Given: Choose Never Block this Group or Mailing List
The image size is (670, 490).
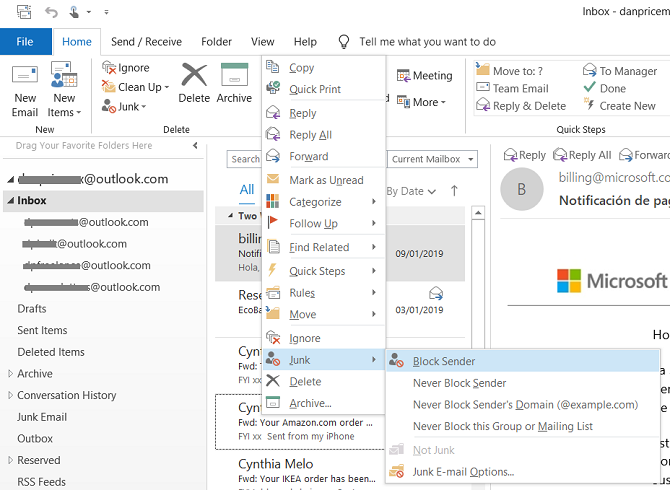Looking at the screenshot, I should 523,426.
